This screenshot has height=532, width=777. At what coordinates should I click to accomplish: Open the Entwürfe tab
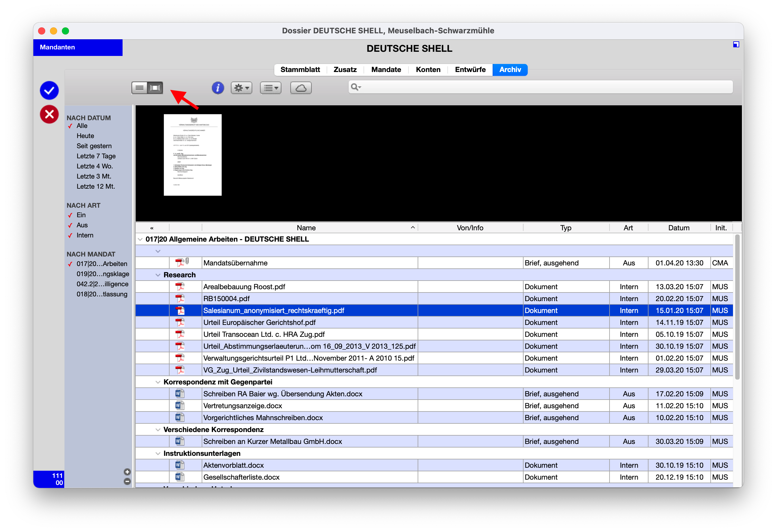coord(470,70)
